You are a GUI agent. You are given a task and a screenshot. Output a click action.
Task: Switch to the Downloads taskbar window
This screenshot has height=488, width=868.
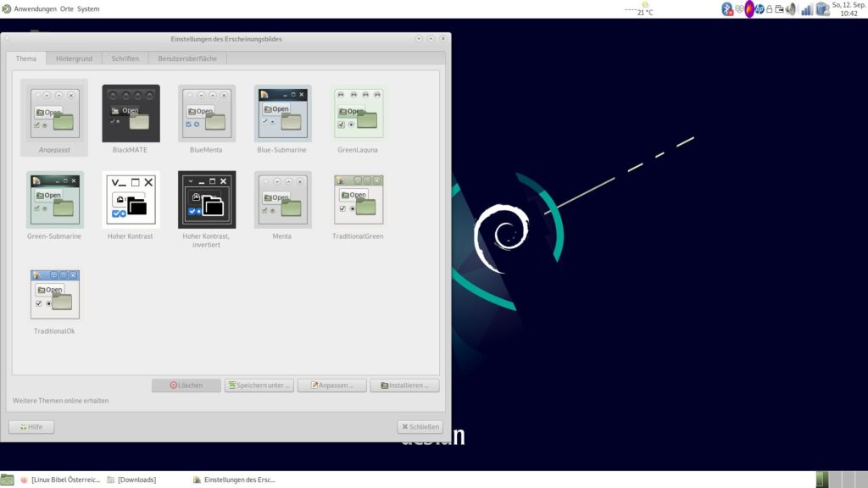pyautogui.click(x=131, y=480)
